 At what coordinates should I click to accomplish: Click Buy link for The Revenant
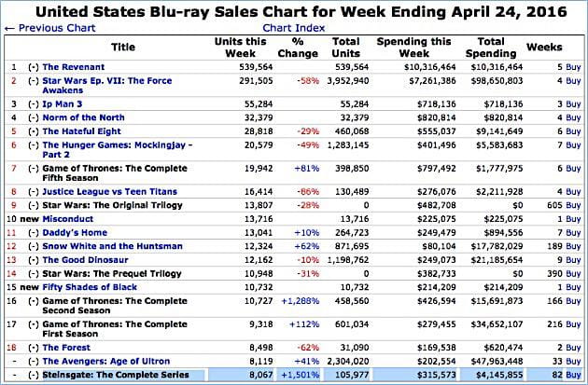pyautogui.click(x=573, y=67)
